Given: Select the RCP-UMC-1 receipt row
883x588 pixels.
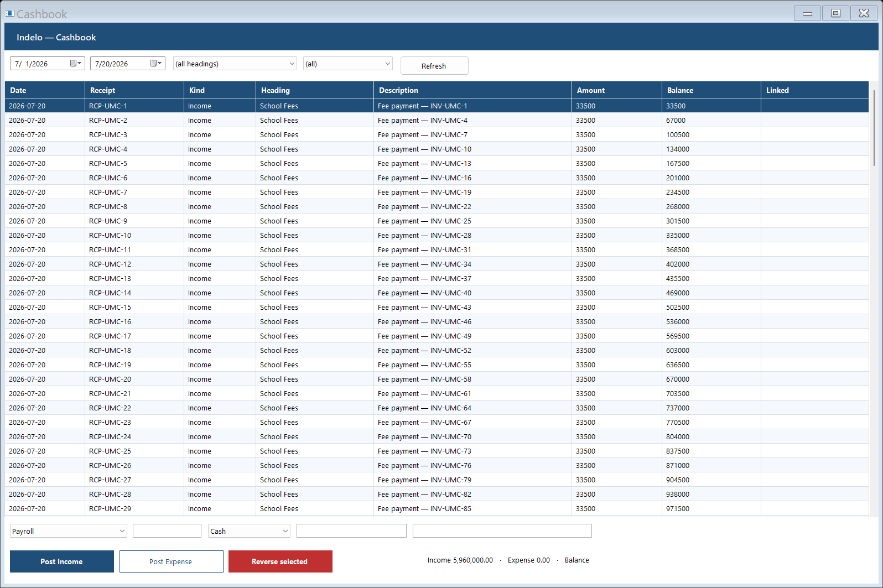Looking at the screenshot, I should [x=437, y=106].
